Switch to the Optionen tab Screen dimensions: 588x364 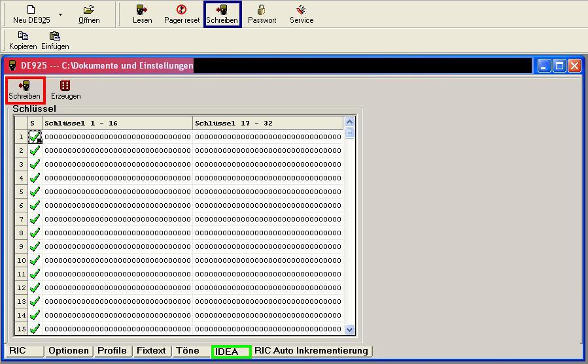(x=68, y=351)
